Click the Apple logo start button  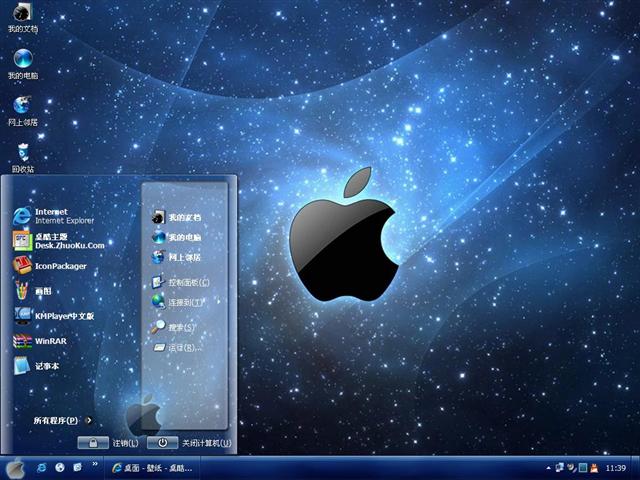16,468
